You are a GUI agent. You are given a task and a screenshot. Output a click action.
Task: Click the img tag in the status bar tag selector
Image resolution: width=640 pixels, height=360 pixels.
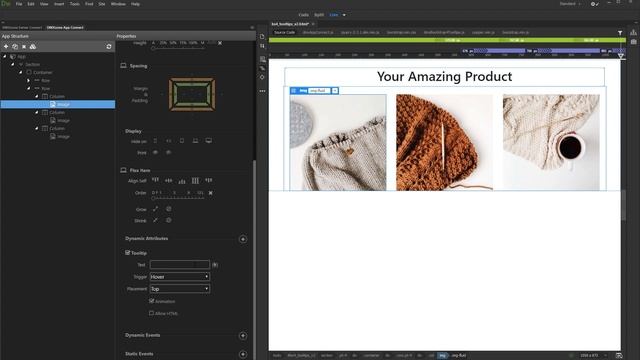(442, 356)
